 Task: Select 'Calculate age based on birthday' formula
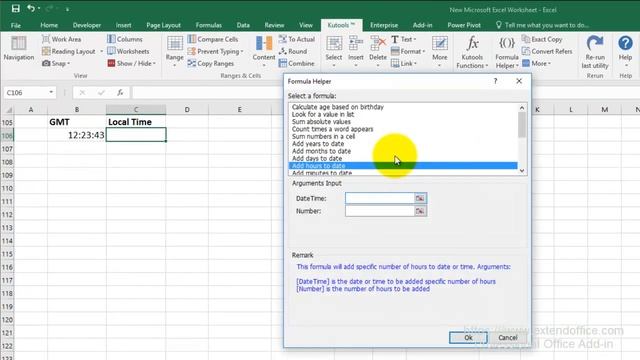tap(403, 107)
